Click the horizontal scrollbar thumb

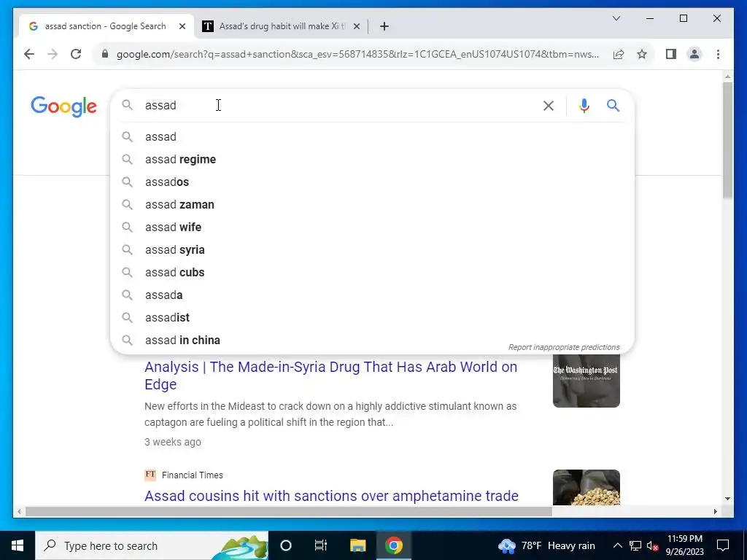[288, 511]
